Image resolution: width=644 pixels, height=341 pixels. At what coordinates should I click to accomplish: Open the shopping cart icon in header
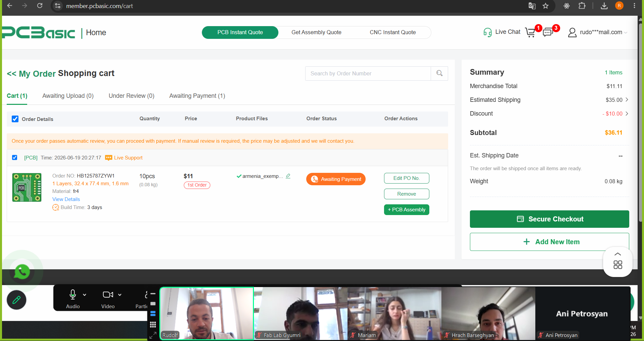point(530,32)
